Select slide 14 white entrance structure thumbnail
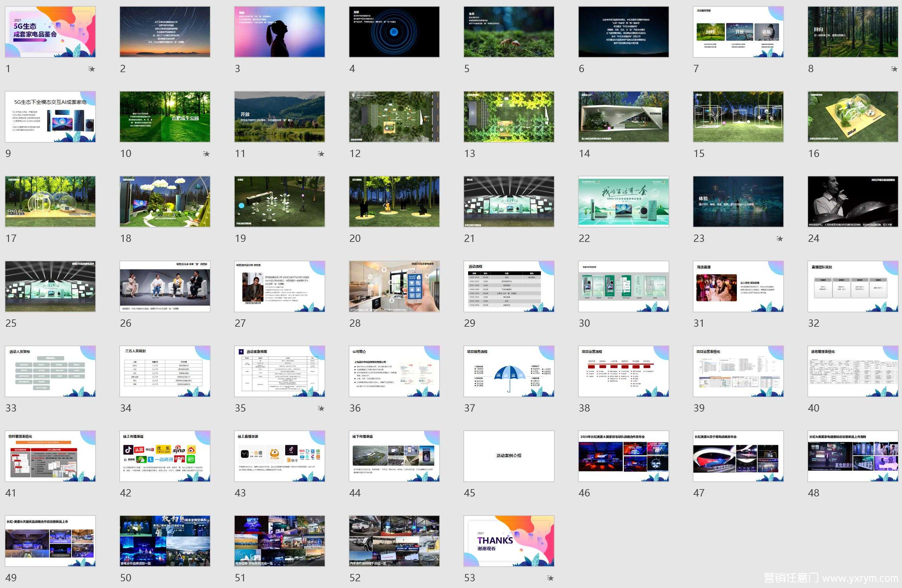This screenshot has height=588, width=902. [624, 117]
